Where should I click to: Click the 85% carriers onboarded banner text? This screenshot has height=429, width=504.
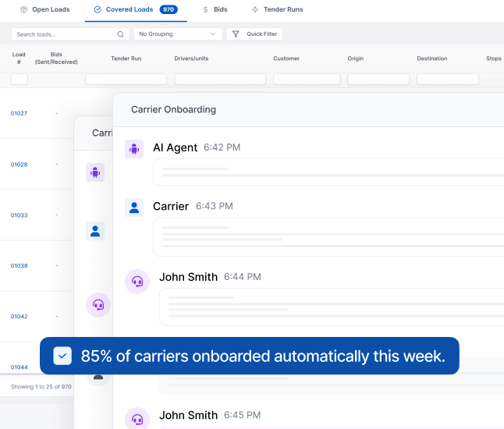tap(263, 356)
